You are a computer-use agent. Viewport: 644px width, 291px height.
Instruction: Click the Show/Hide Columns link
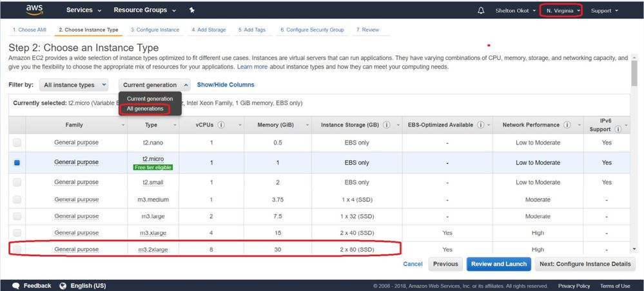coord(226,85)
